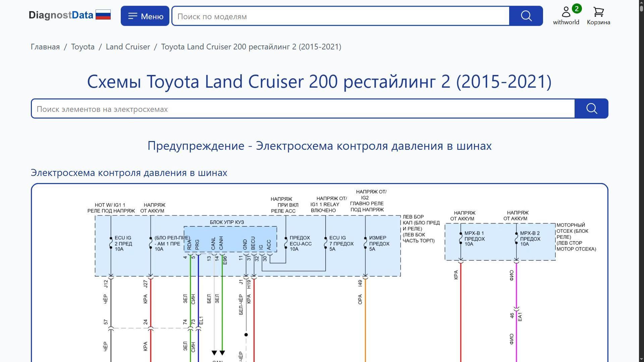Click the ECU IG 7 ПРЕДОХ 5A fuse label

341,243
